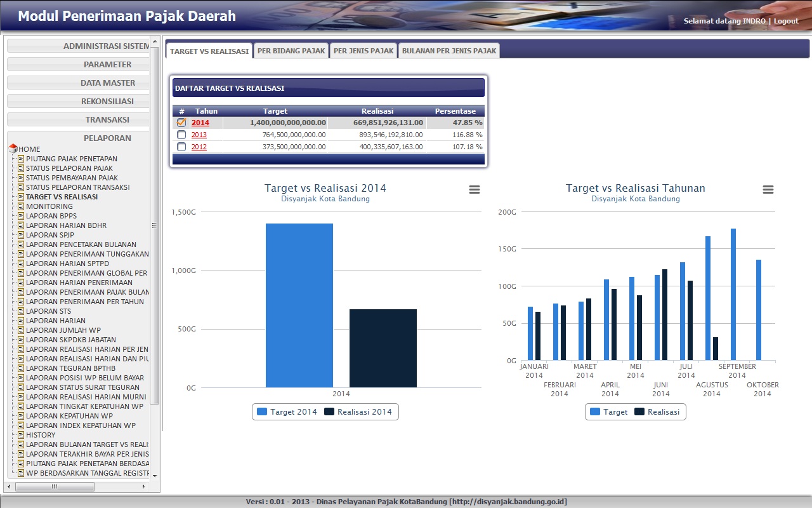Screen dimensions: 812x508
Task: Click the Logout link
Action: coord(786,21)
